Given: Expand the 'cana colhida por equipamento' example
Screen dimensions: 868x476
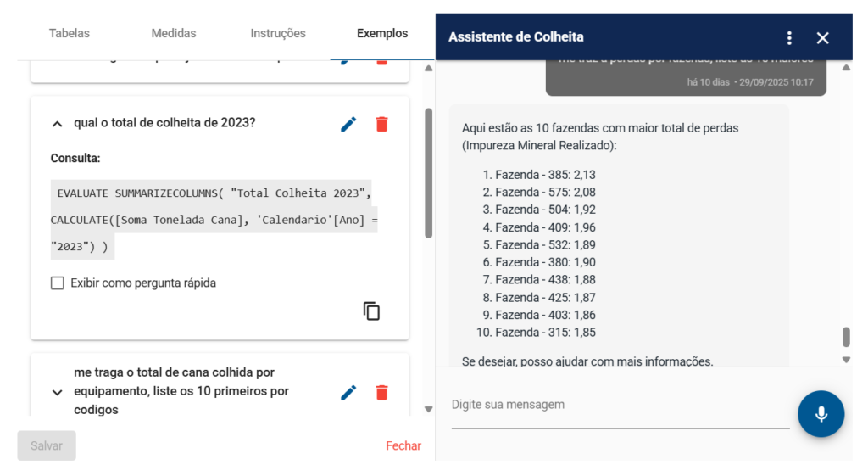Looking at the screenshot, I should point(57,392).
